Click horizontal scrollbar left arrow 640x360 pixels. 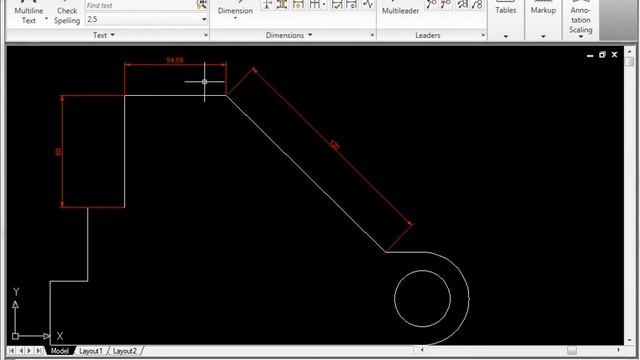[x=422, y=350]
